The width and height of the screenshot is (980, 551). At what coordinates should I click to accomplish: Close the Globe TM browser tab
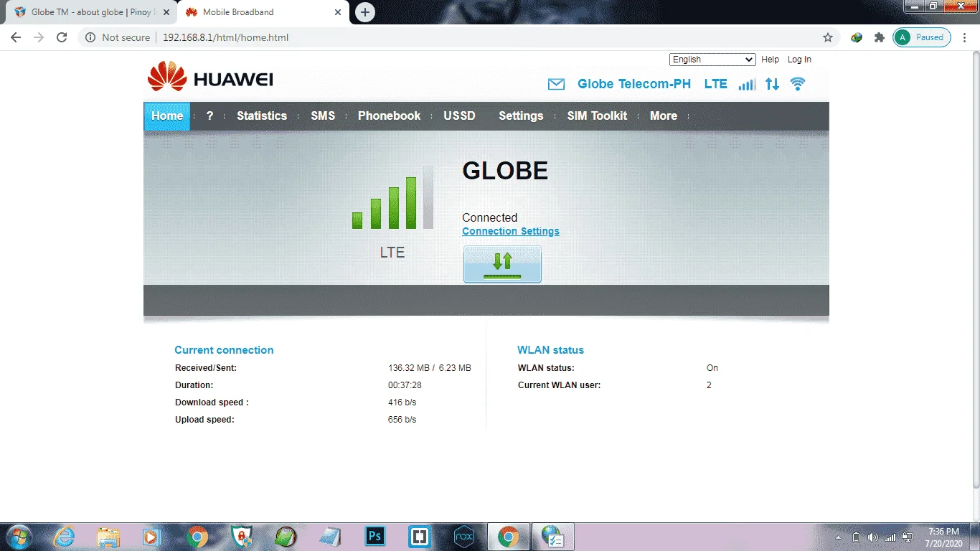[166, 12]
